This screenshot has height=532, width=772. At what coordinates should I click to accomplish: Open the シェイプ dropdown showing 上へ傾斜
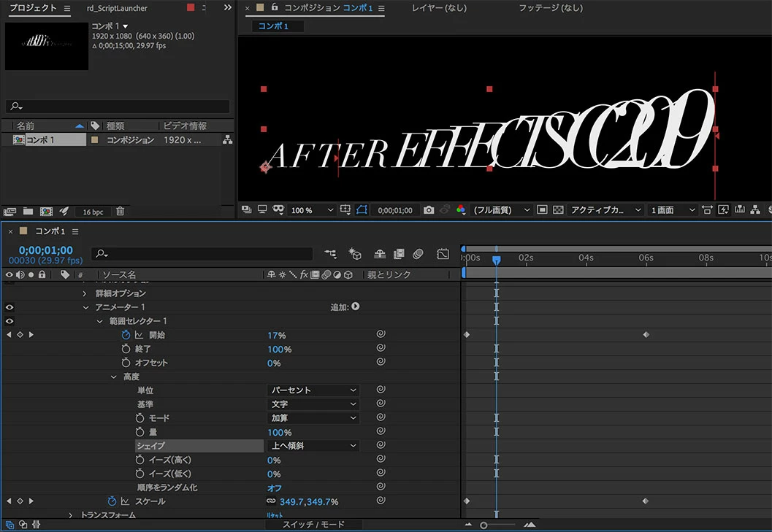pos(313,446)
